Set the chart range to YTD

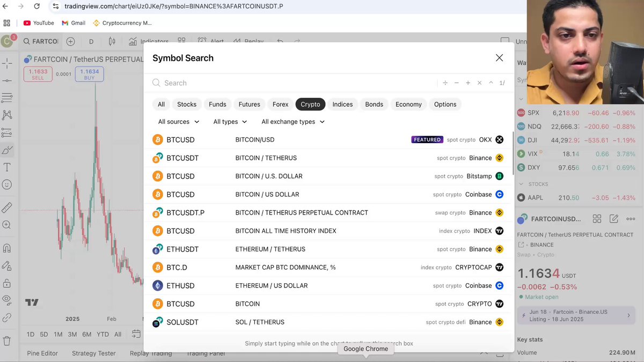[x=103, y=334]
